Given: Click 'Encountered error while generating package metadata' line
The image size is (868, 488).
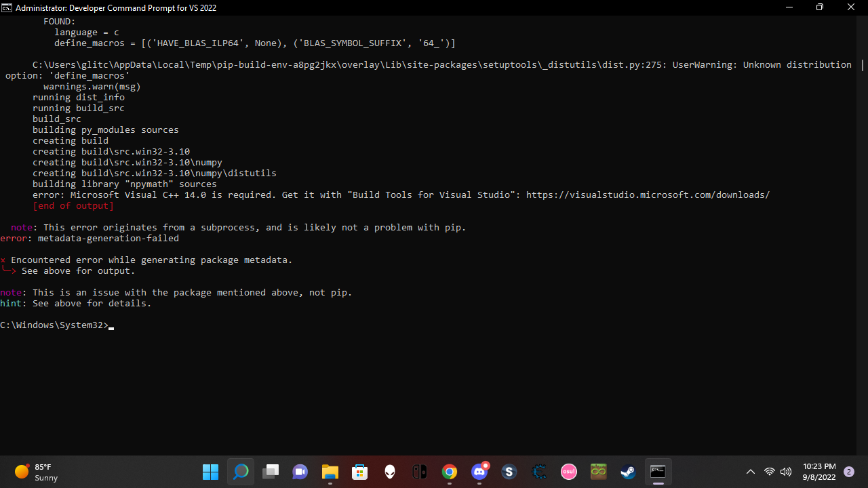Looking at the screenshot, I should (146, 260).
